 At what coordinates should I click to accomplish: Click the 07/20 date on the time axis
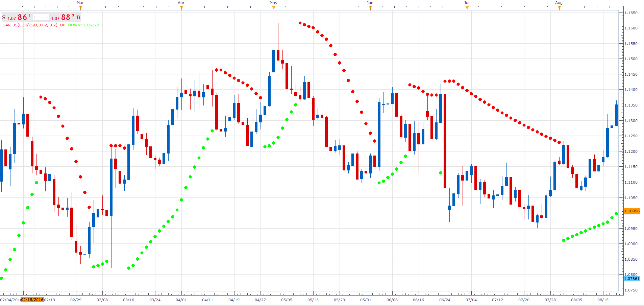coord(524,300)
